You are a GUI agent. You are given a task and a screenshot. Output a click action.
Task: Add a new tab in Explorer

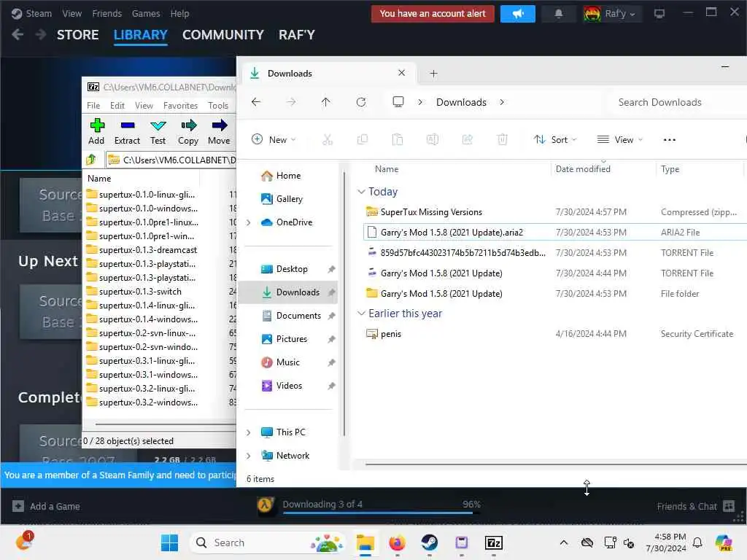pos(433,74)
